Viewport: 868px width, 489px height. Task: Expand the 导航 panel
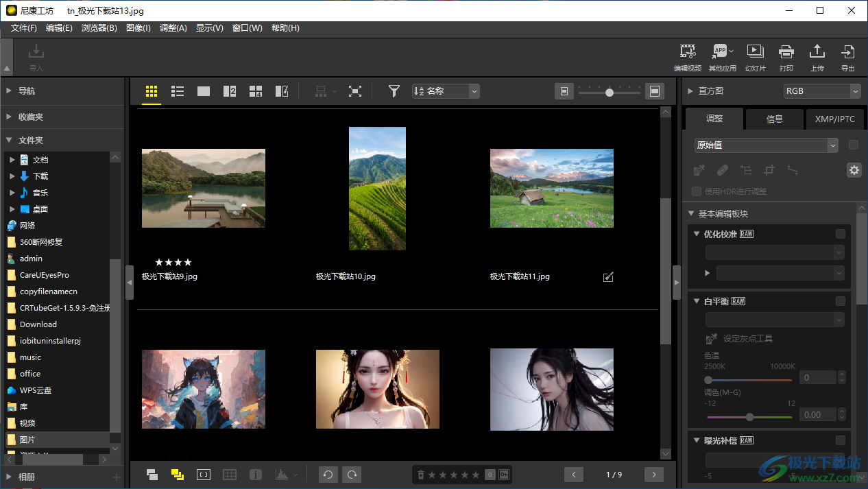[x=8, y=91]
